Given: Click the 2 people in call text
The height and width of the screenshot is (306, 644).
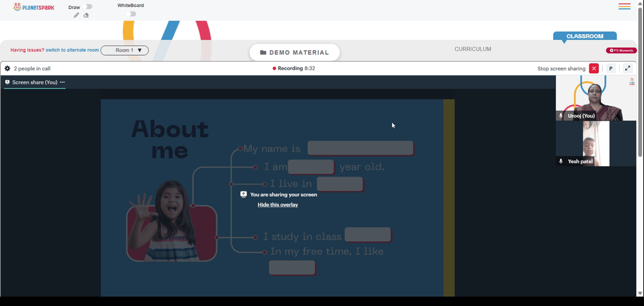Looking at the screenshot, I should click(32, 68).
